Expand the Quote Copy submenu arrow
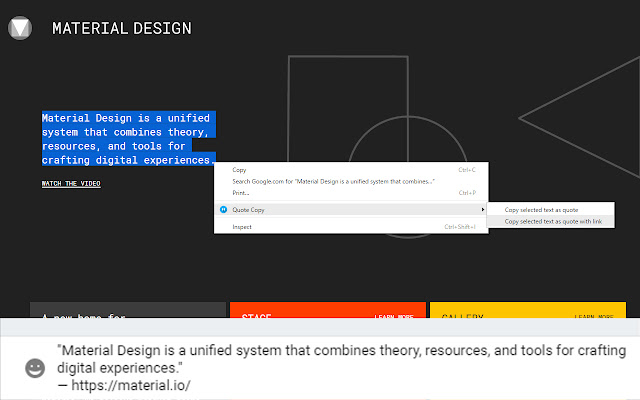640x400 pixels. 482,209
